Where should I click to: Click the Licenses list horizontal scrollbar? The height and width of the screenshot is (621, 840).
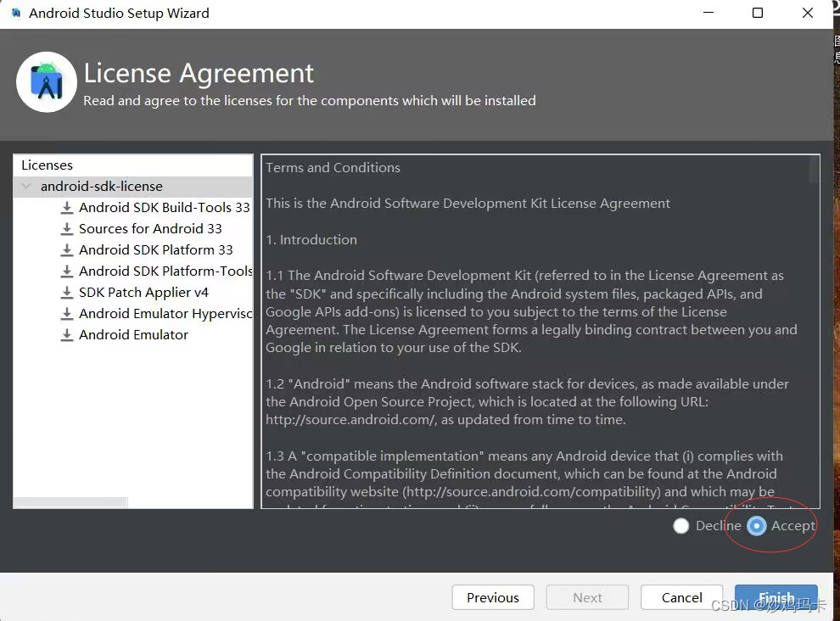coord(70,502)
